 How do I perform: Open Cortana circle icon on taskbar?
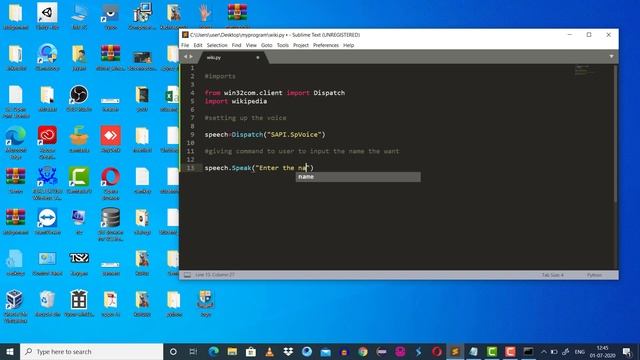(173, 351)
